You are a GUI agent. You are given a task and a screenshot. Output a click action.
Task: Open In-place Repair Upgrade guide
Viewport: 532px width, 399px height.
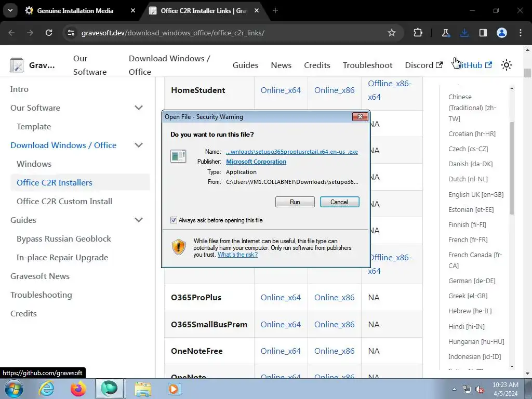coord(62,258)
